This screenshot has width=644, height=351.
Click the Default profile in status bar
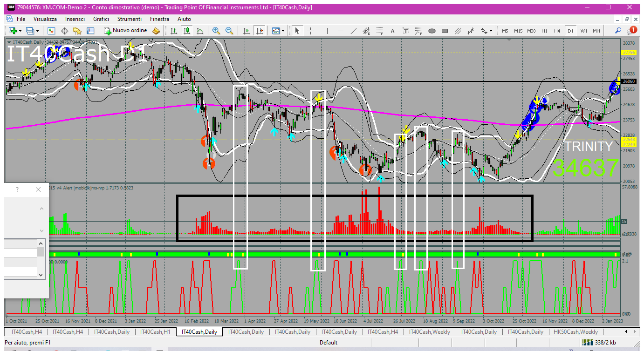tap(329, 343)
